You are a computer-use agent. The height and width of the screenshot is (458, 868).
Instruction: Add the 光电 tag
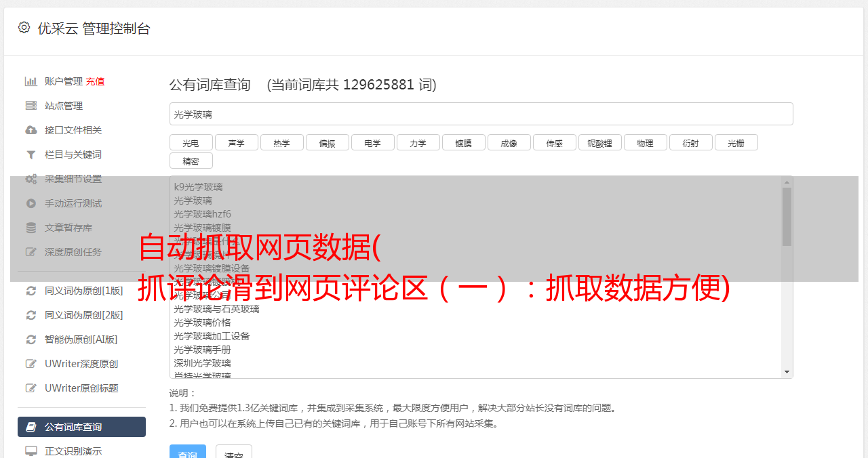tap(191, 142)
